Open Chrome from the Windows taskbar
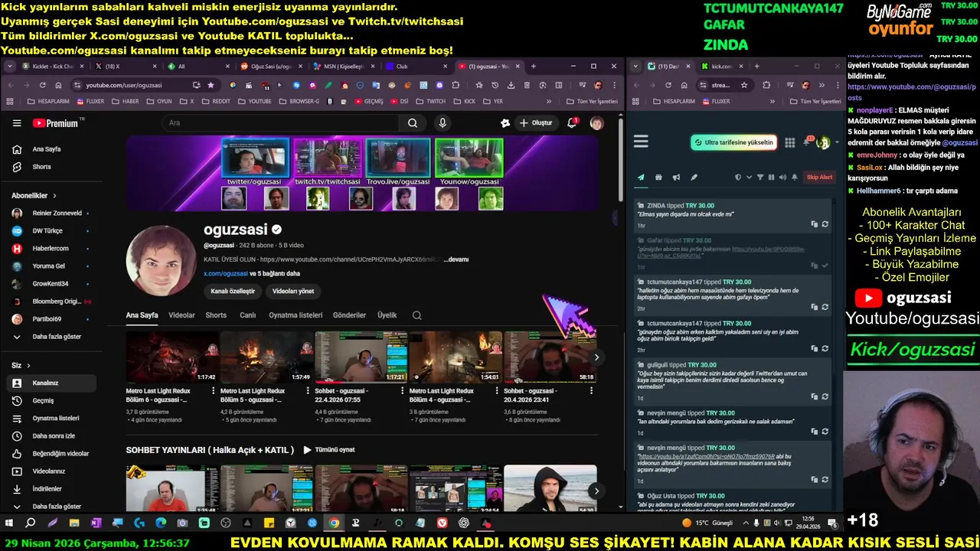The image size is (980, 551). 334,523
